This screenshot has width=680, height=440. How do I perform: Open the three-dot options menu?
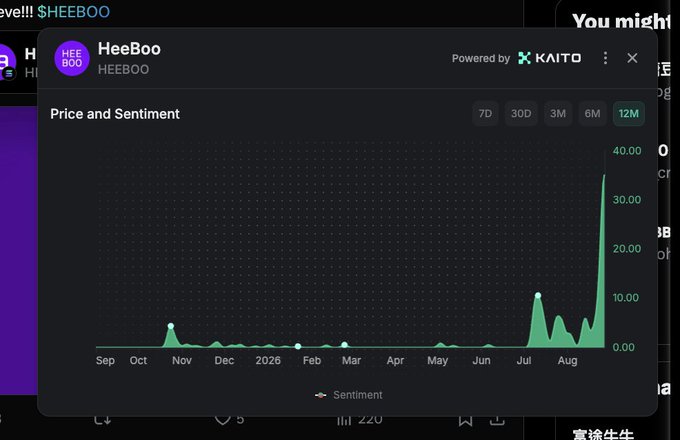pyautogui.click(x=605, y=58)
